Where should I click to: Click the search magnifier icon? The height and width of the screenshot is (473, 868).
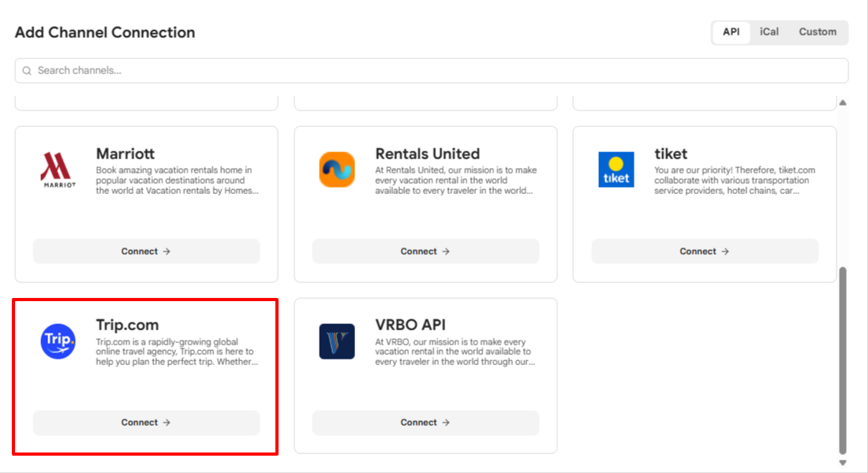(x=27, y=71)
